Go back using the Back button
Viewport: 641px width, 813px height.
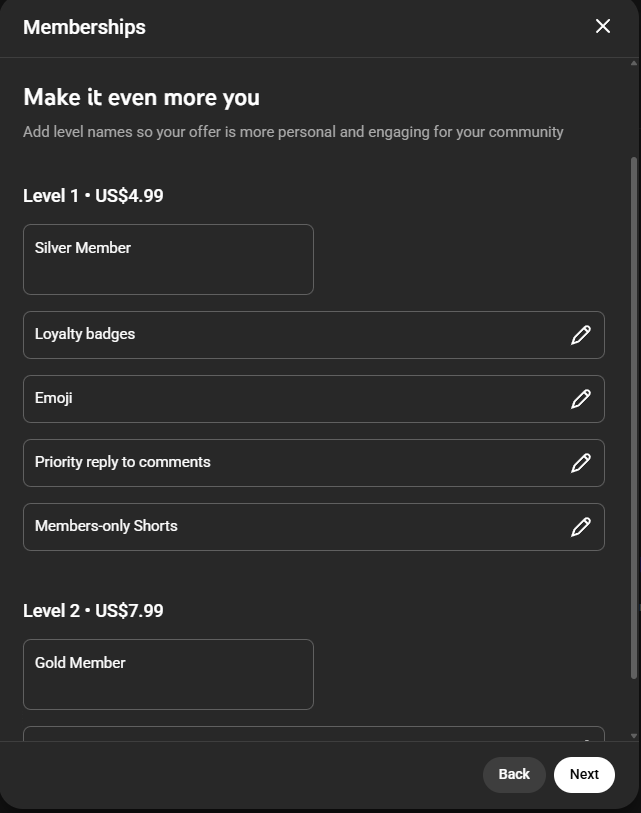click(514, 774)
